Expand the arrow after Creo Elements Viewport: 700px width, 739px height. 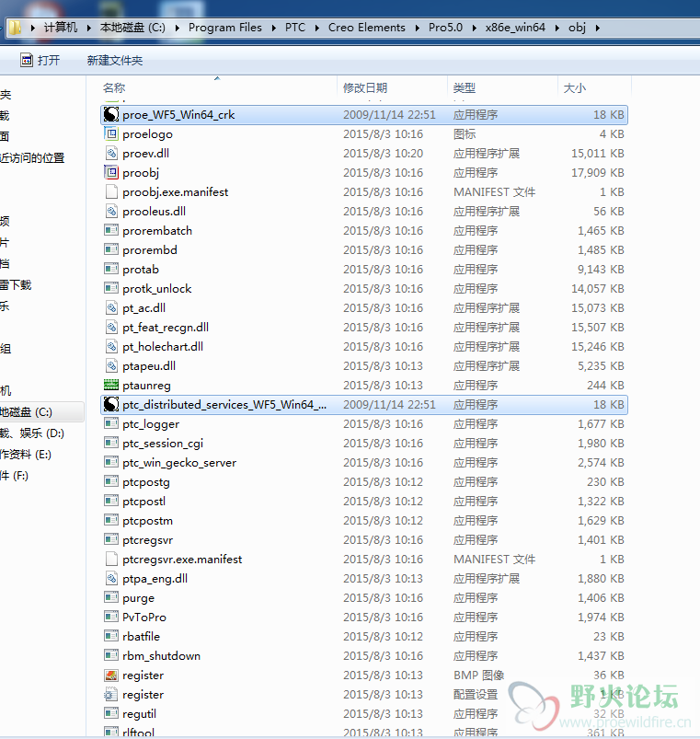click(x=418, y=28)
